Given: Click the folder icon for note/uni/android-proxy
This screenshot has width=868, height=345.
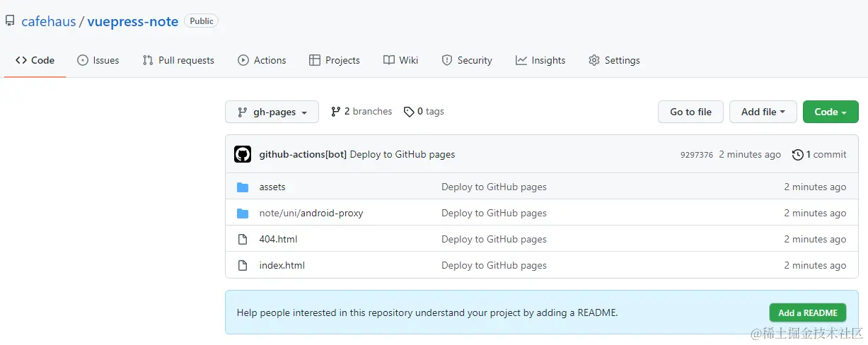Looking at the screenshot, I should point(243,214).
